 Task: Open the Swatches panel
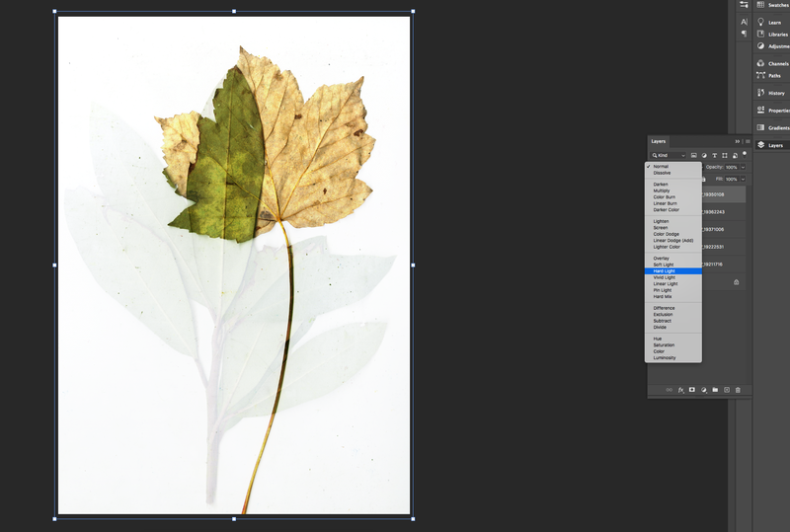(x=773, y=5)
